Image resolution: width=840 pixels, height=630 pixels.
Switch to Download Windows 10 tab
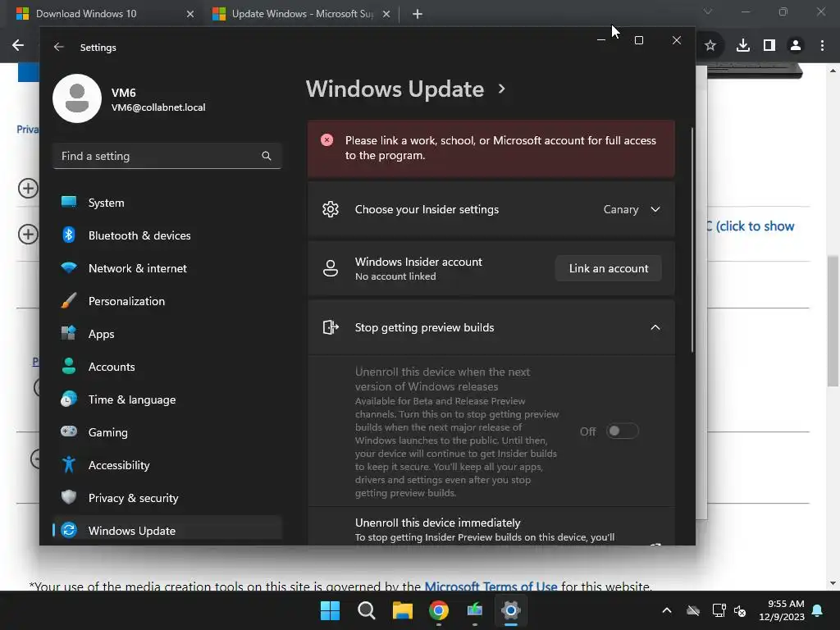point(104,14)
